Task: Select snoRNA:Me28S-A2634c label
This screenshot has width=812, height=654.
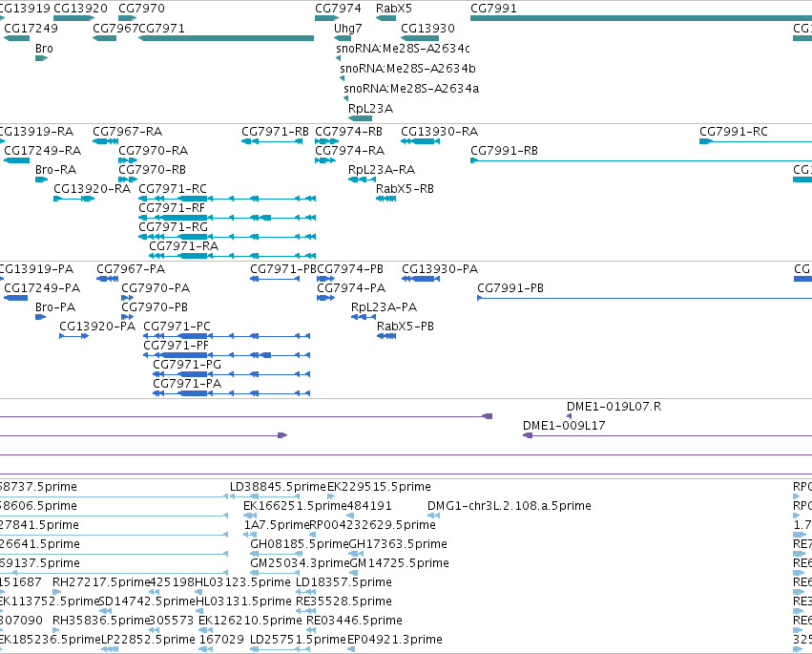Action: coord(403,48)
